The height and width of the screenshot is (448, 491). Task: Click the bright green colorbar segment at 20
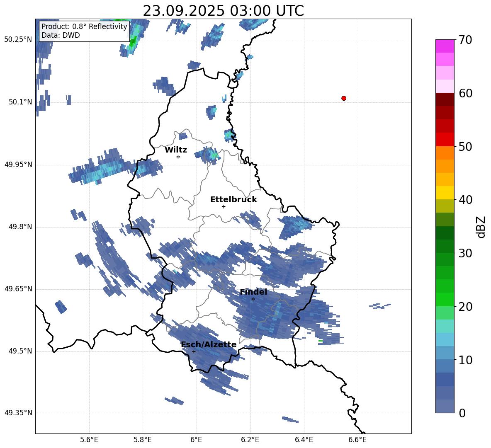[x=445, y=299]
